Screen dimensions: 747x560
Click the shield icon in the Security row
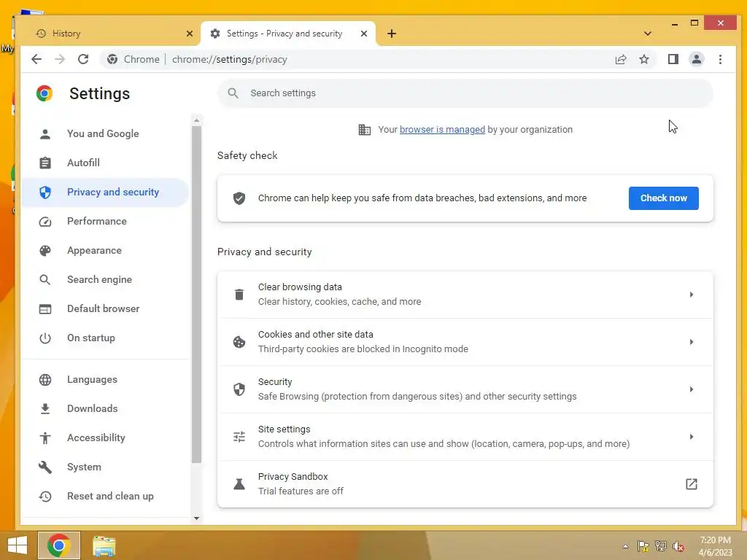(239, 389)
